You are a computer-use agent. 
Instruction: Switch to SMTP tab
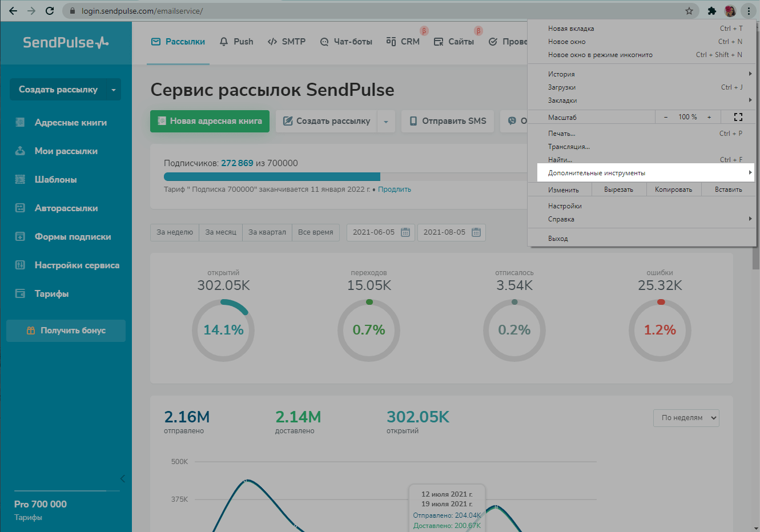pyautogui.click(x=287, y=42)
